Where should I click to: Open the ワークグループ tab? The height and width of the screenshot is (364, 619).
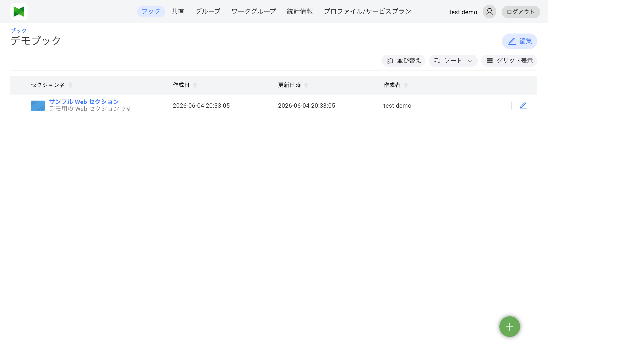pos(254,11)
